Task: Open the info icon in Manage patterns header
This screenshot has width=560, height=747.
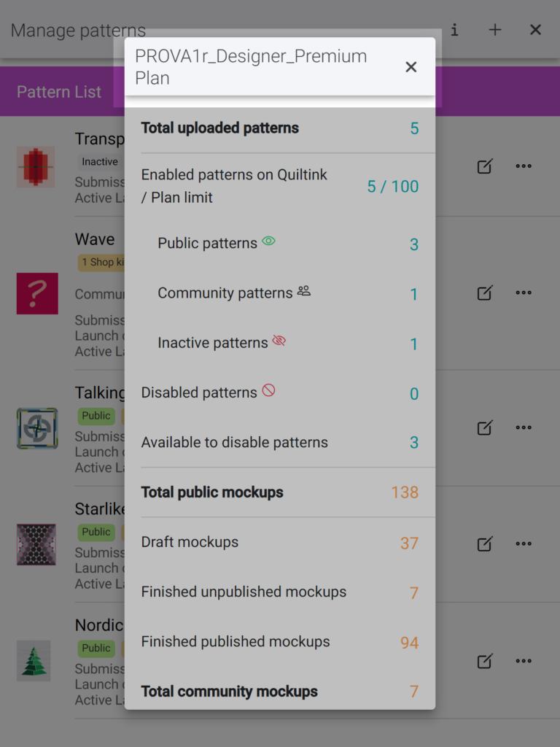Action: click(455, 30)
